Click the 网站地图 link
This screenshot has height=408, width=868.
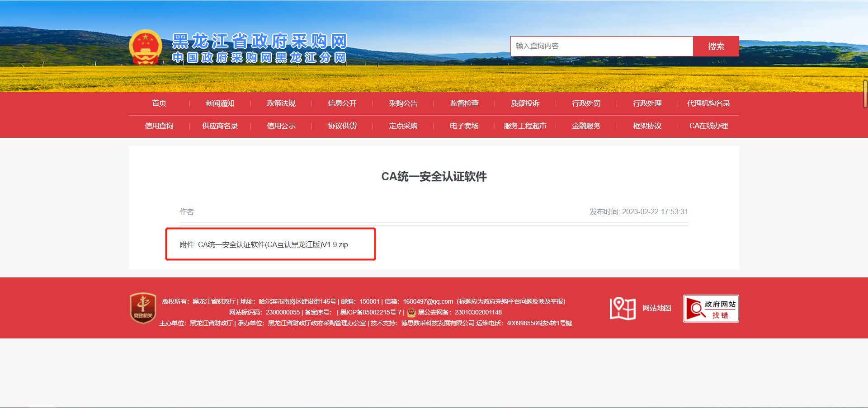[657, 308]
